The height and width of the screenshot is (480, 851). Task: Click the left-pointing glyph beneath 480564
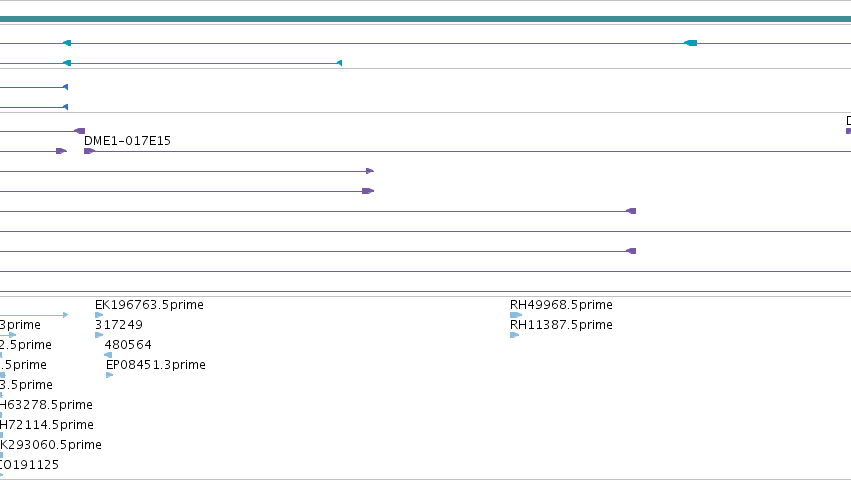tap(107, 355)
